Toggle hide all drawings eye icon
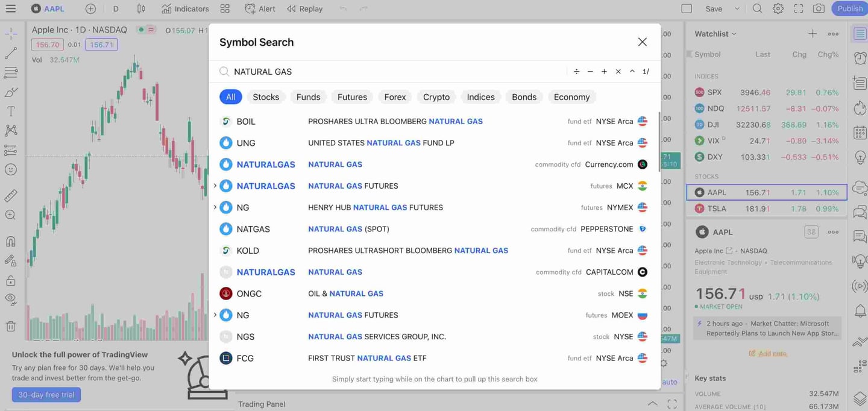This screenshot has height=411, width=868. (10, 299)
